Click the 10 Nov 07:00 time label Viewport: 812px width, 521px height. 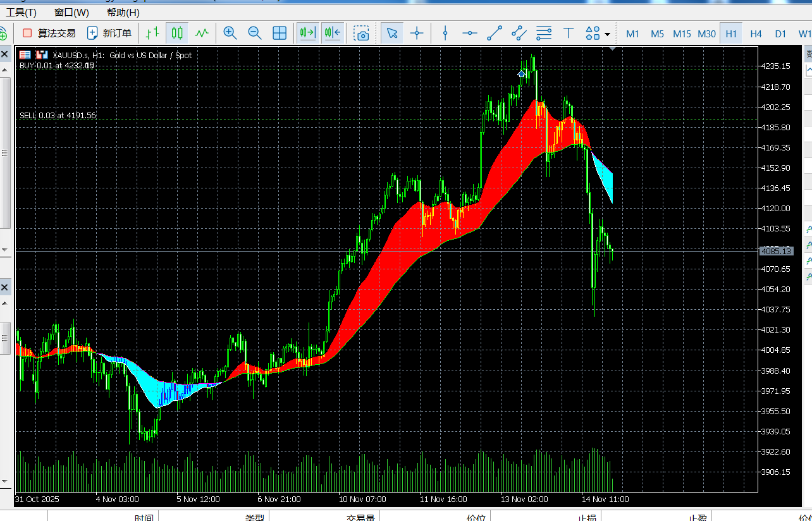click(362, 499)
